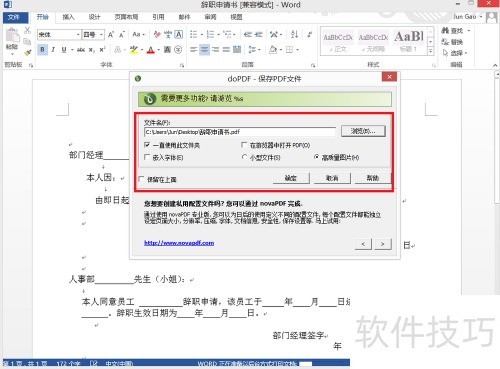The image size is (500, 369).
Task: Click the Clear Formatting eraser icon
Action: pyautogui.click(x=157, y=34)
